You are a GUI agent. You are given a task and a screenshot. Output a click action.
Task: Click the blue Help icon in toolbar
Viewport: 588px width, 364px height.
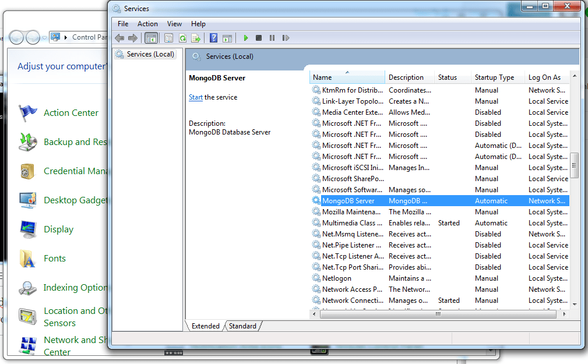[x=213, y=38]
